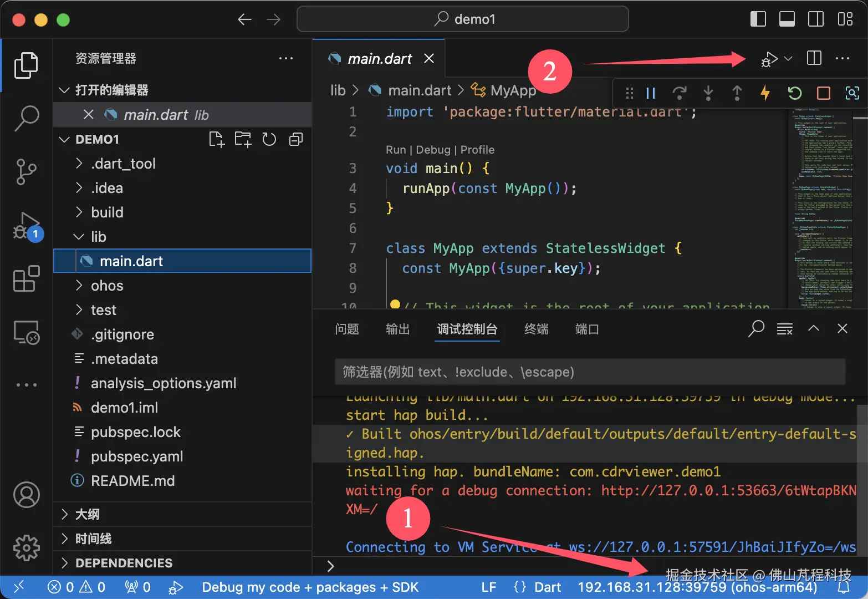The height and width of the screenshot is (599, 868).
Task: Click Step Over in debug toolbar
Action: [680, 93]
